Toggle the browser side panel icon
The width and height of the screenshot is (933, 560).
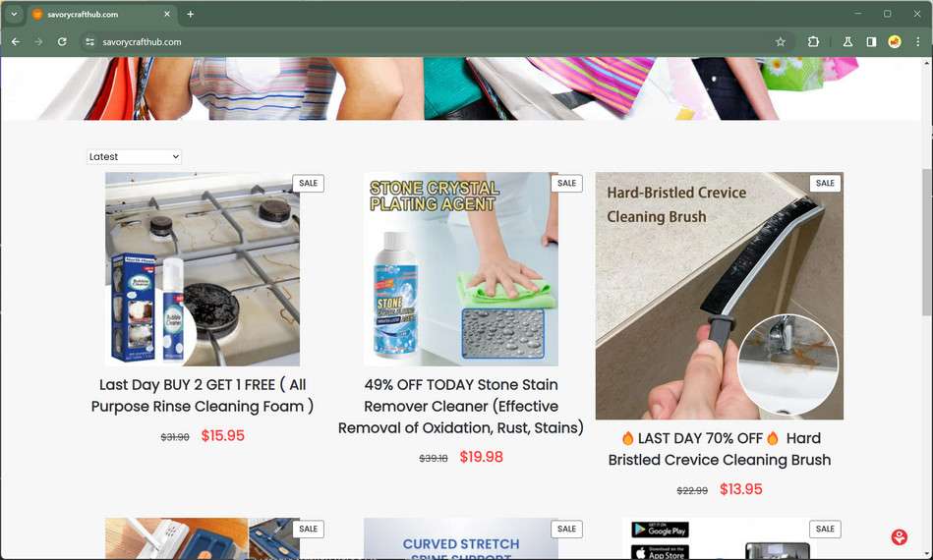coord(871,41)
